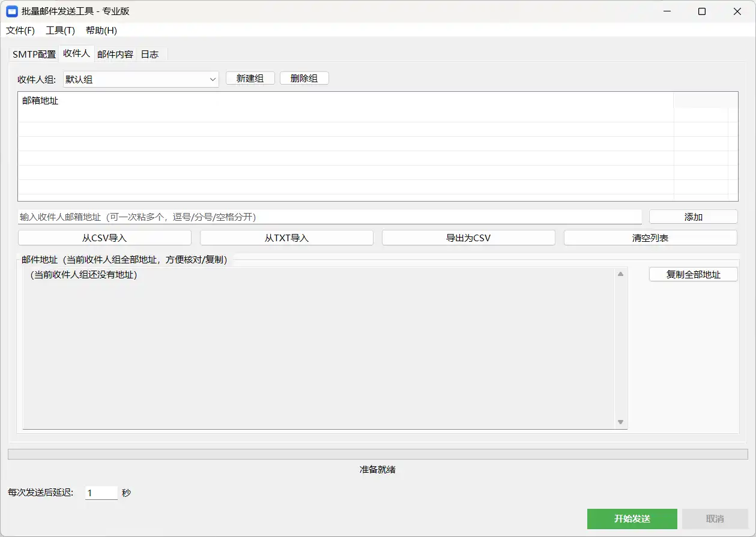Open the 帮助(H) menu
The height and width of the screenshot is (537, 756).
pyautogui.click(x=101, y=31)
